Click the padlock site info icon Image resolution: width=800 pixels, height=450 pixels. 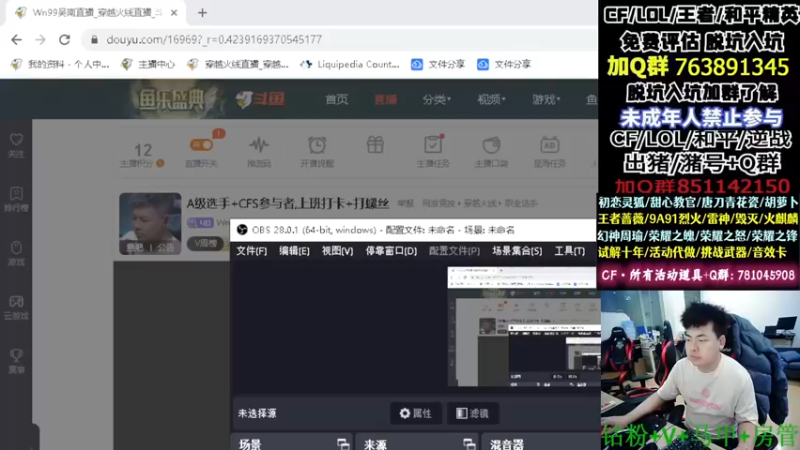pos(94,39)
